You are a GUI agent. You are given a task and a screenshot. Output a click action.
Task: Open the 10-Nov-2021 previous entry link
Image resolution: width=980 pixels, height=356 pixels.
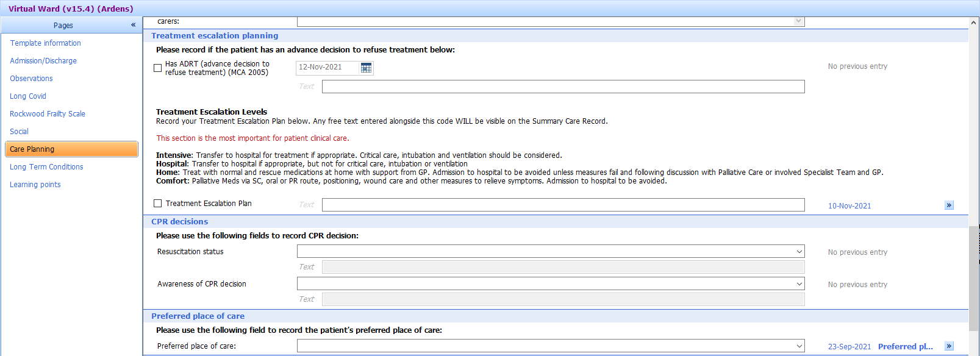pos(849,205)
